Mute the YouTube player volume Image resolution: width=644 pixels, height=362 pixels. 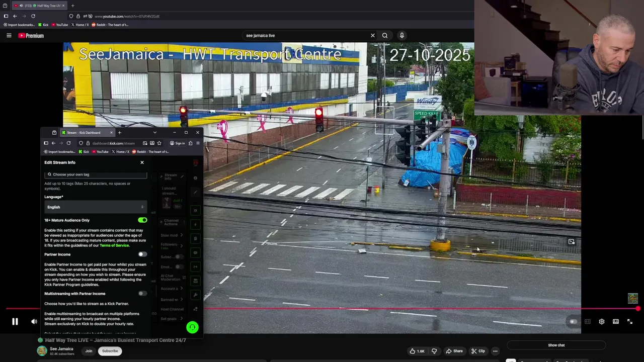[34, 322]
